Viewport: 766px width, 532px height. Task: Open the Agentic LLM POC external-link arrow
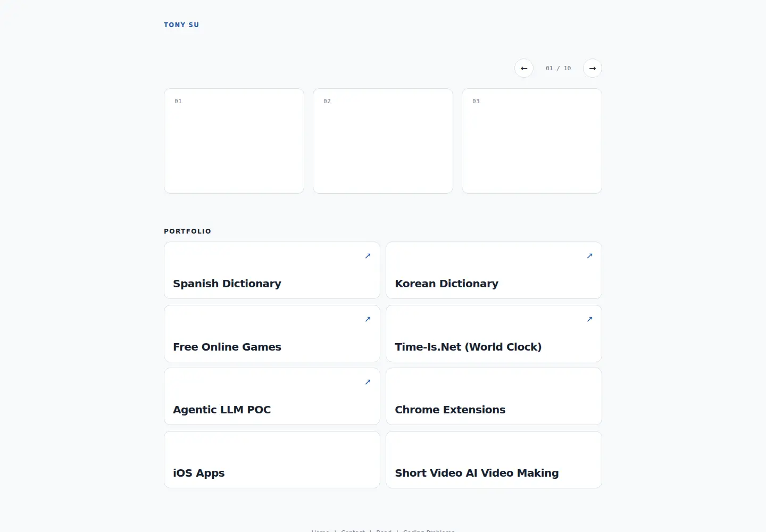coord(368,382)
